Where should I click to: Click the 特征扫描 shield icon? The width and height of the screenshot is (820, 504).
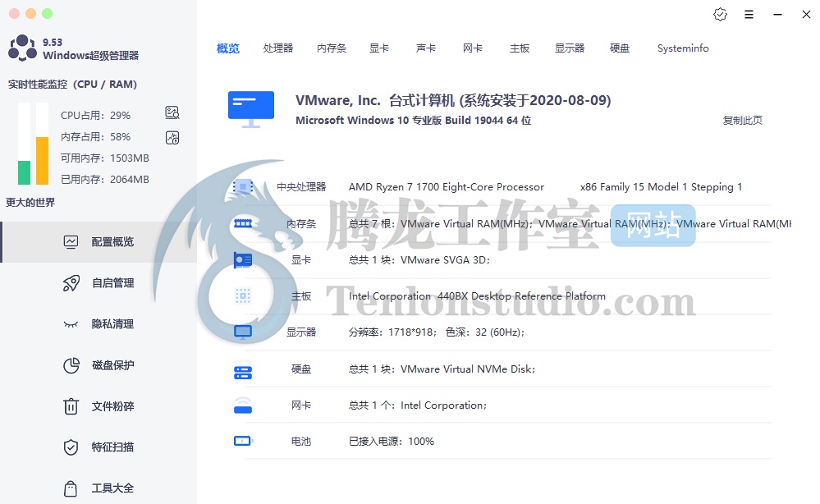click(x=71, y=447)
